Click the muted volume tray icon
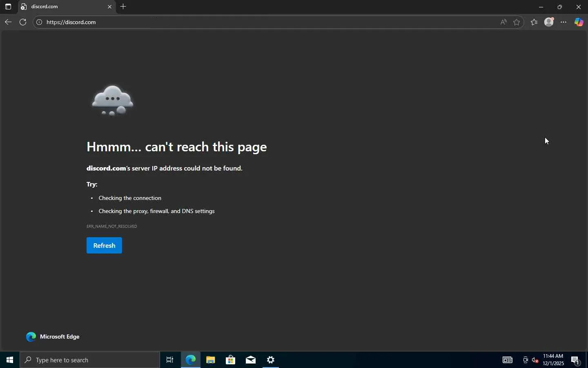The width and height of the screenshot is (588, 368). tap(536, 360)
